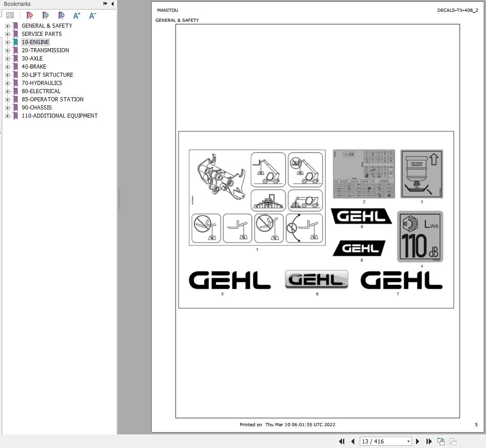Click the DECALS-TX-408_2 page header text
The height and width of the screenshot is (448, 486).
click(457, 10)
